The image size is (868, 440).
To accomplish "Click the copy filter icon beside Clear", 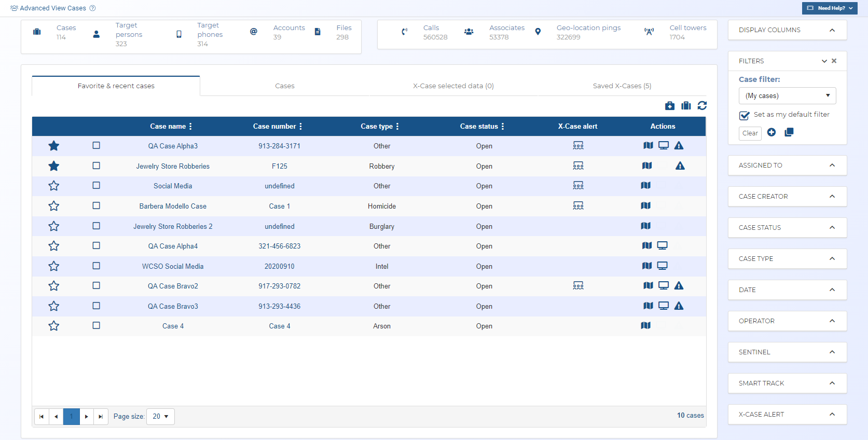I will point(789,132).
